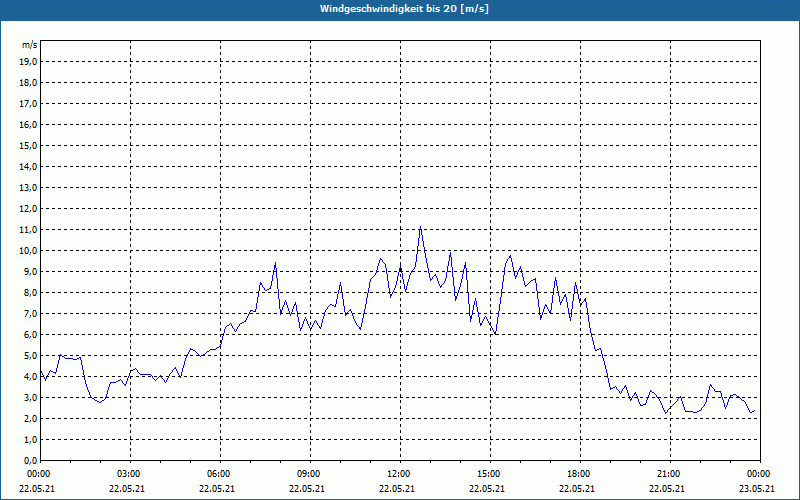Click the '2,0' y-axis label
The height and width of the screenshot is (500, 800).
31,418
